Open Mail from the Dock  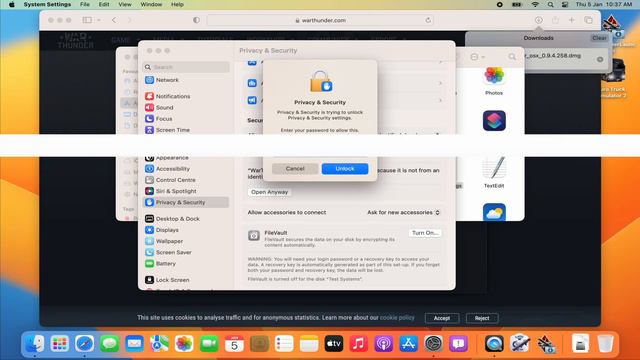[x=134, y=344]
